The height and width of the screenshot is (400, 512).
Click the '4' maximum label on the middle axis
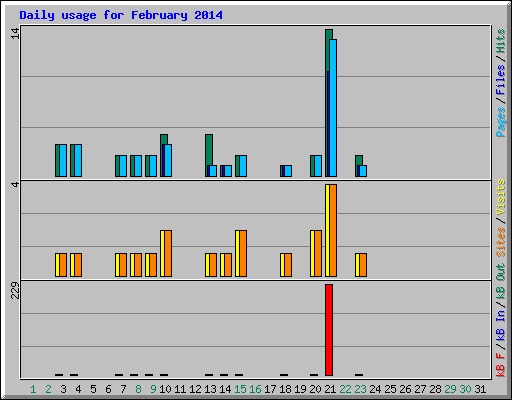pos(15,184)
